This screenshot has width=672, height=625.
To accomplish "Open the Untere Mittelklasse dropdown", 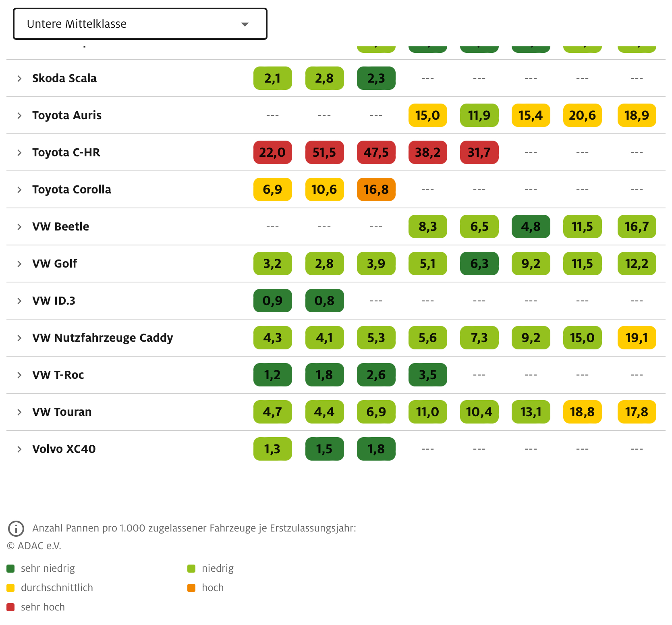I will (140, 24).
